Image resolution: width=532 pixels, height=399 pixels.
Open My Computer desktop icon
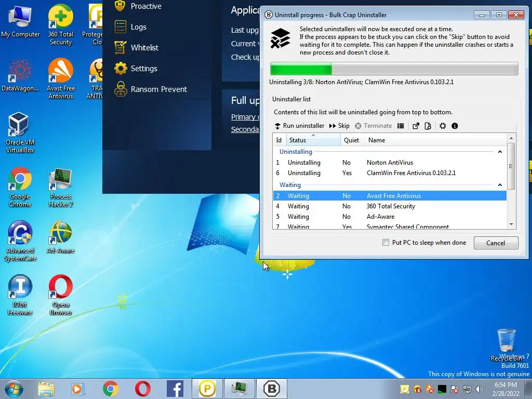coord(20,22)
